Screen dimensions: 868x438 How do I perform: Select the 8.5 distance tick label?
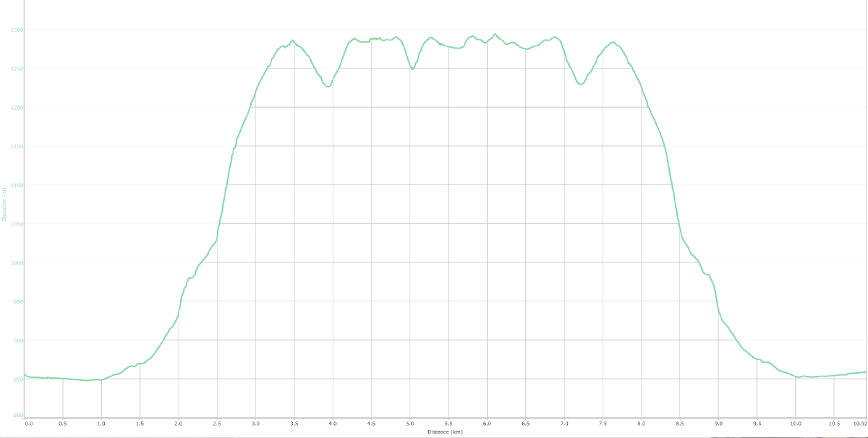click(x=679, y=424)
